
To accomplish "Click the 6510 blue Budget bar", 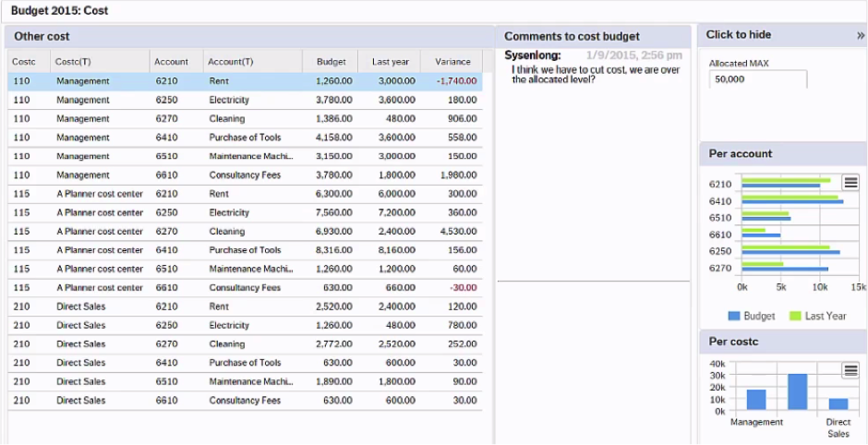I will tap(766, 219).
